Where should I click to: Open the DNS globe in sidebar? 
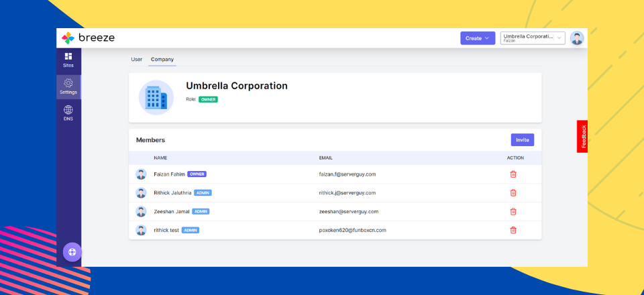click(68, 113)
